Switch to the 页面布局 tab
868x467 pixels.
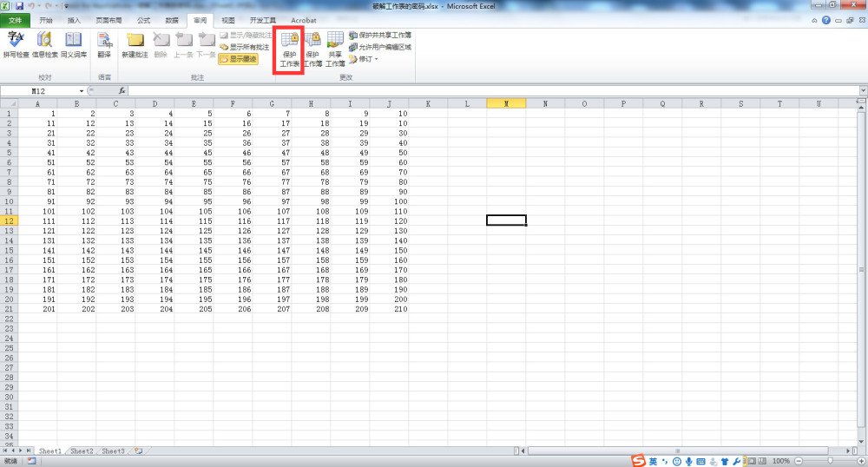108,21
